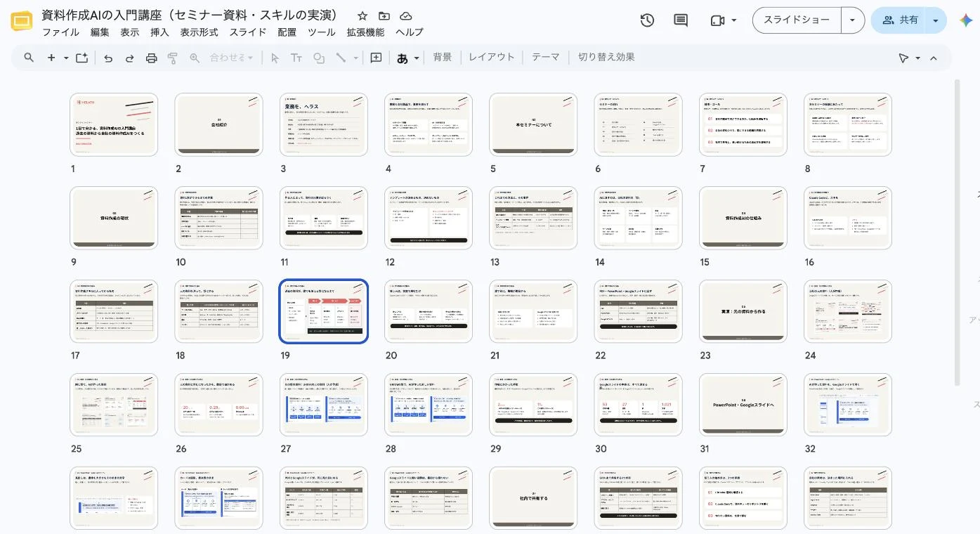The height and width of the screenshot is (534, 980).
Task: Click the search menus magnifier icon
Action: (x=29, y=58)
